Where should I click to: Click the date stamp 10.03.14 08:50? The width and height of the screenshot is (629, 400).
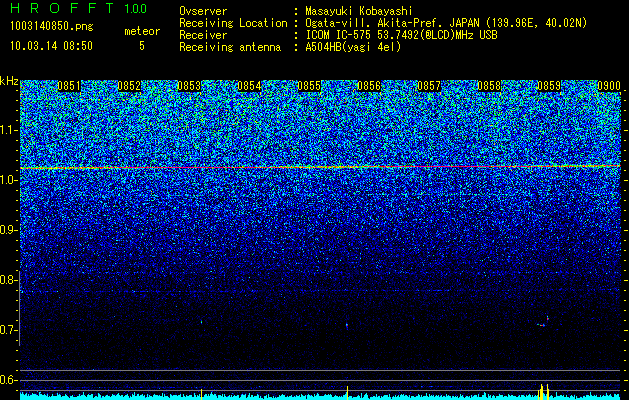pos(51,46)
